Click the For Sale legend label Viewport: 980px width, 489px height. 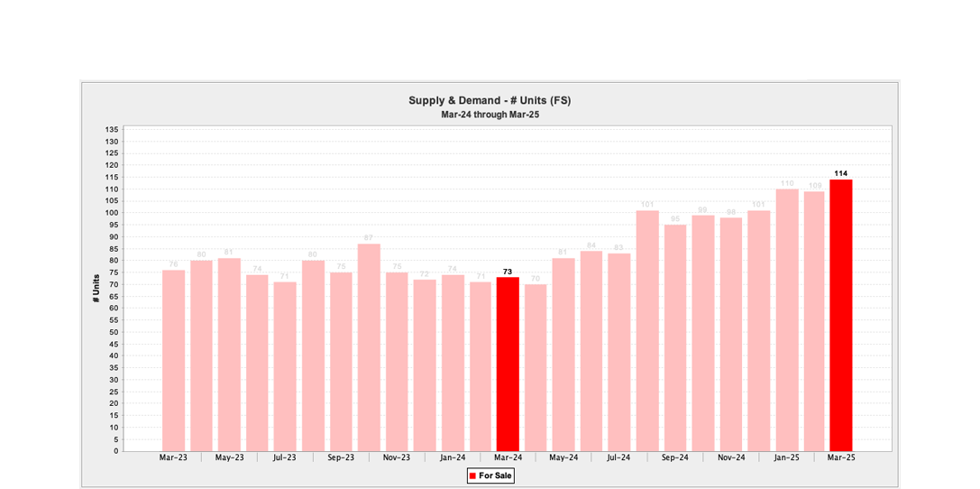[495, 475]
